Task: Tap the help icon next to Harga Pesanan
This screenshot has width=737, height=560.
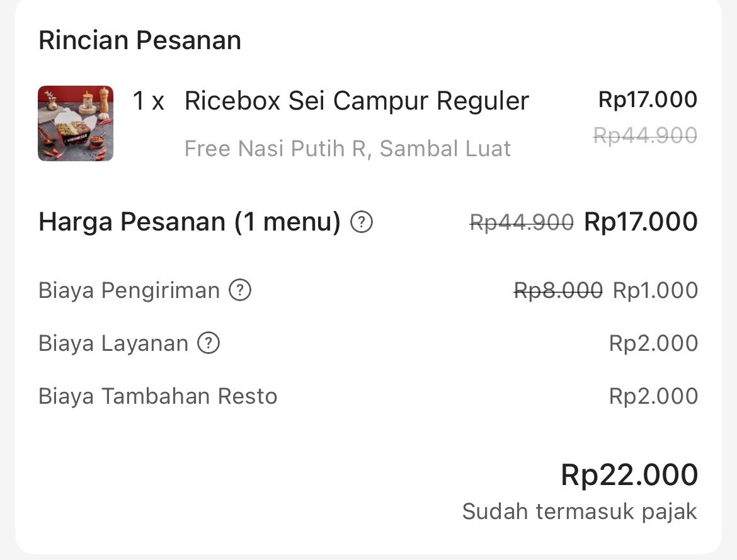Action: (362, 222)
